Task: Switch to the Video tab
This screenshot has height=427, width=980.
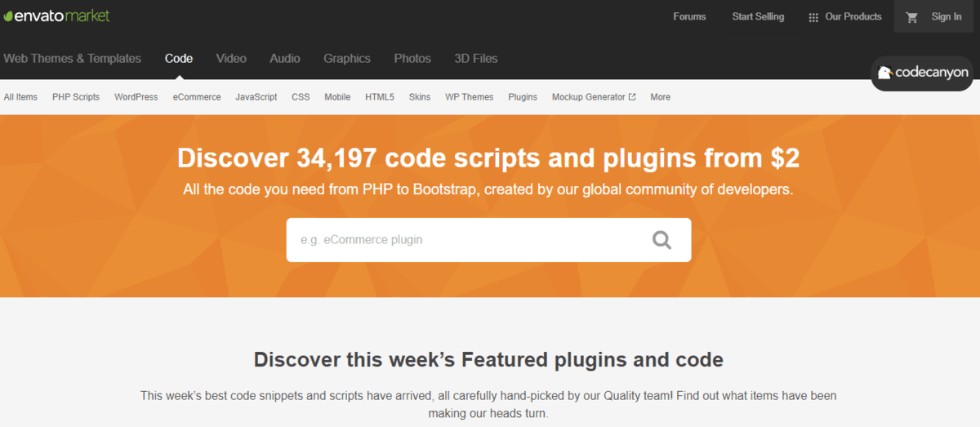Action: (x=231, y=58)
